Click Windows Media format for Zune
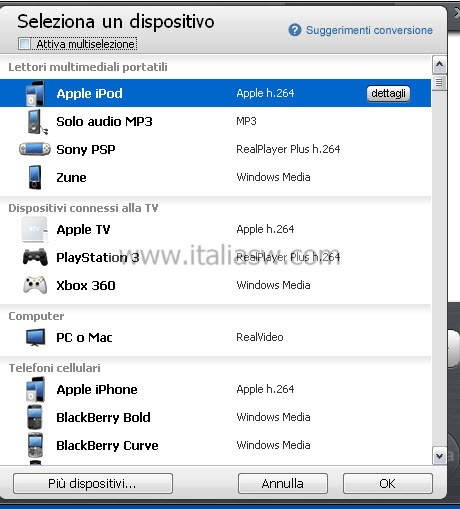The width and height of the screenshot is (460, 509). pos(273,177)
